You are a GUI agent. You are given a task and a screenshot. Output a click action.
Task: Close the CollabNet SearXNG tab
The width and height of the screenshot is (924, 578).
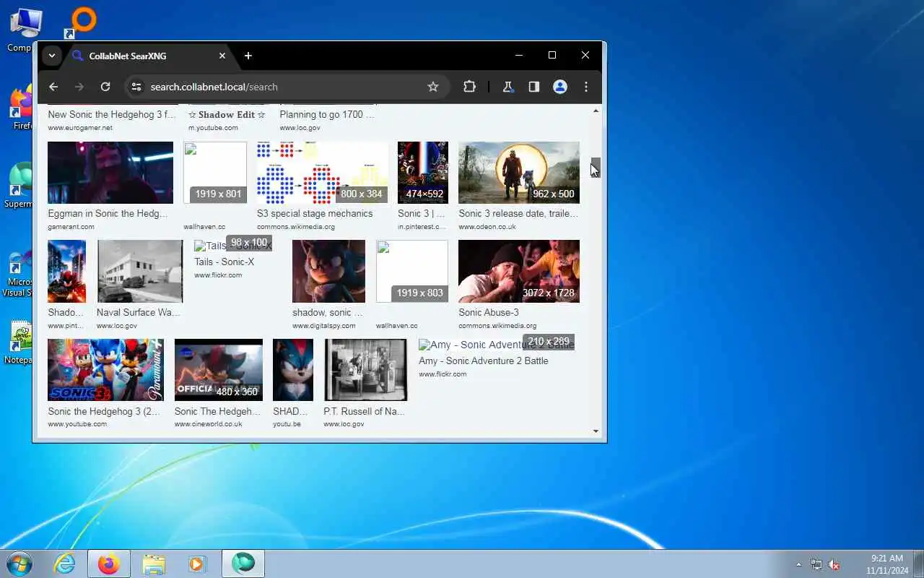[x=222, y=56]
